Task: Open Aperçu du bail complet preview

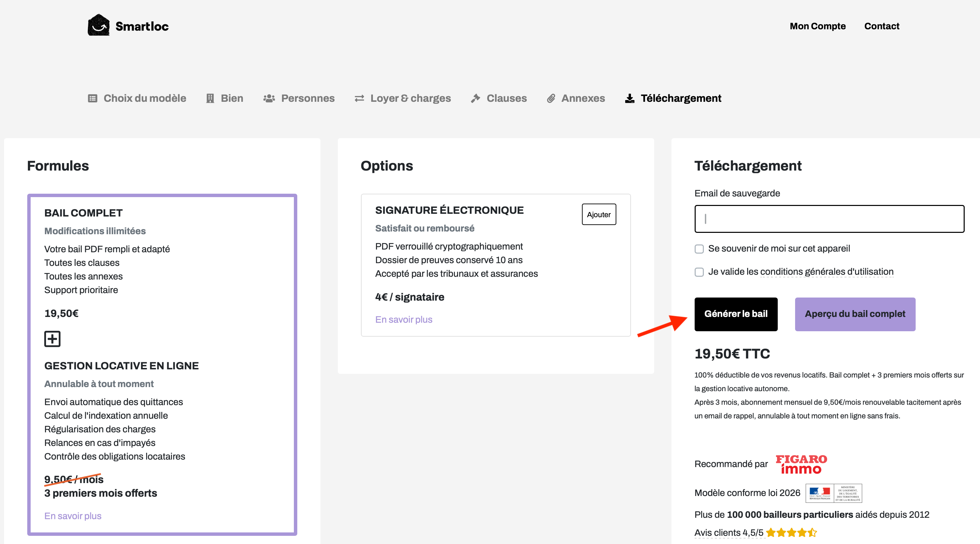Action: [855, 314]
